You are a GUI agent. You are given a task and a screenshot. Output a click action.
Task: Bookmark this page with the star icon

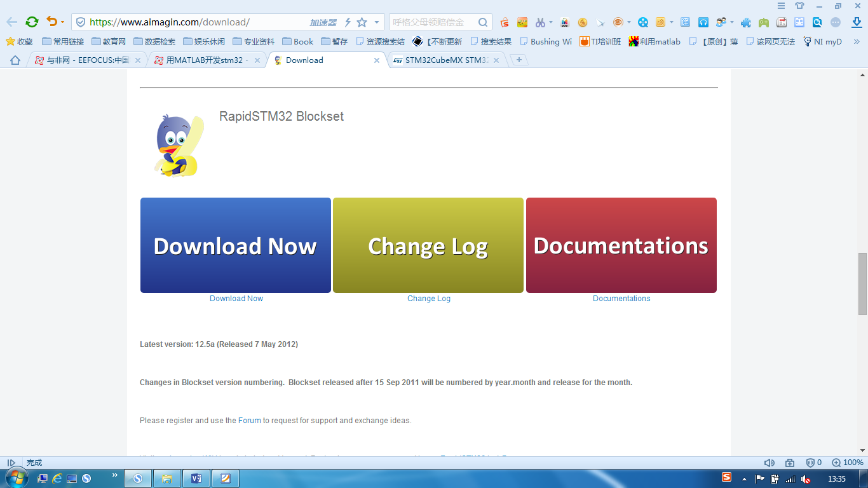(362, 22)
